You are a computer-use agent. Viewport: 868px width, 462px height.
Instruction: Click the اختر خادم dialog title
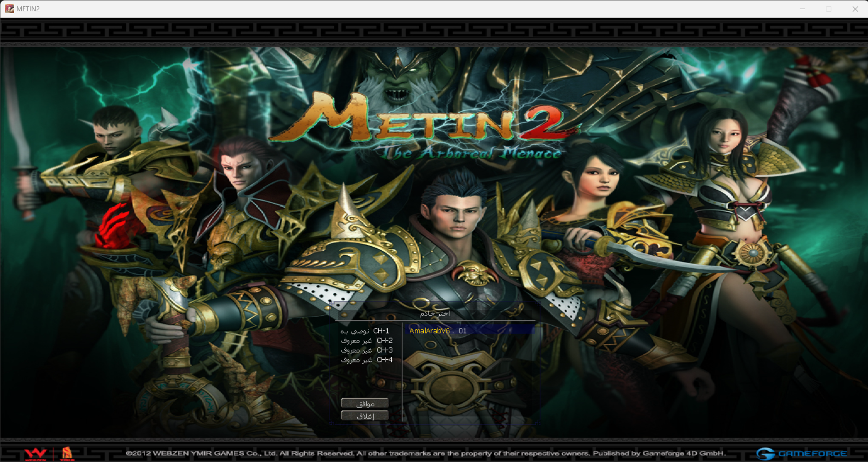point(435,313)
